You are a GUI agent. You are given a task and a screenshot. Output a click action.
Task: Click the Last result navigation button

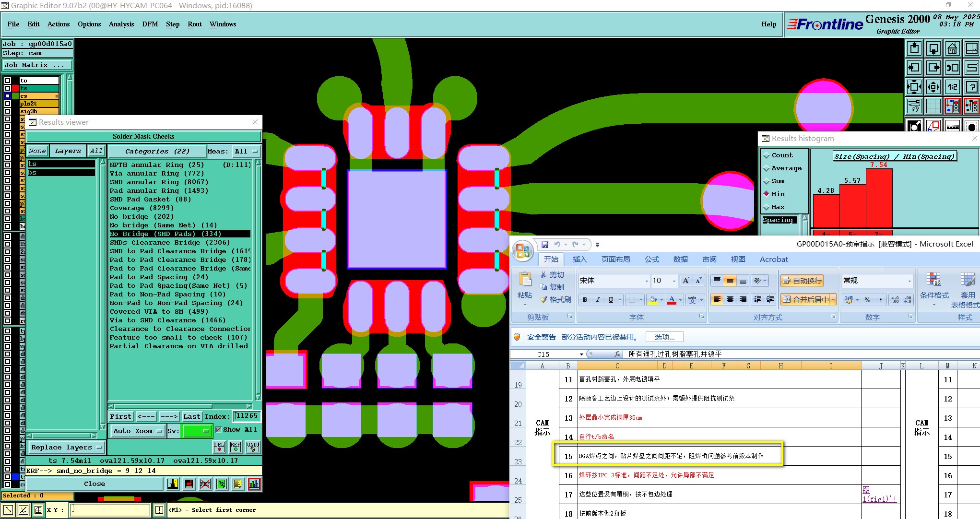(x=191, y=417)
